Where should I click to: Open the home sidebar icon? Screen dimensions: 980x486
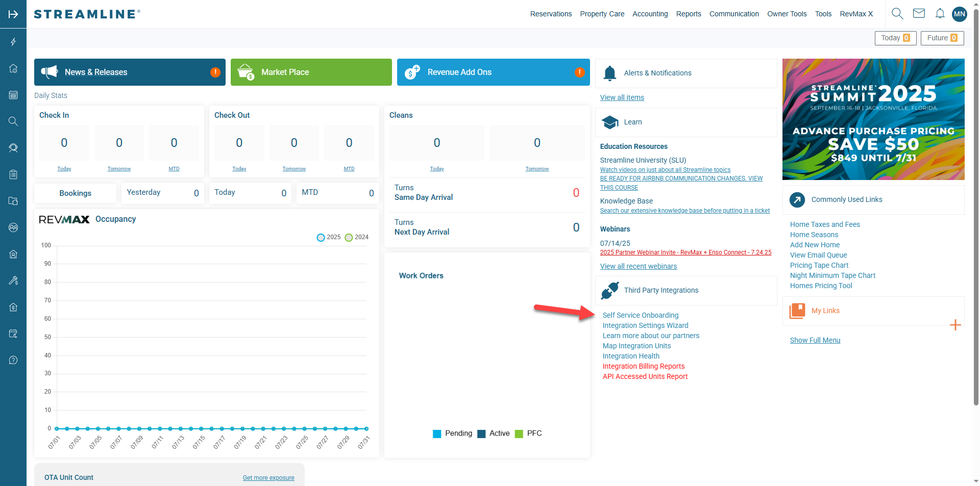[x=13, y=68]
